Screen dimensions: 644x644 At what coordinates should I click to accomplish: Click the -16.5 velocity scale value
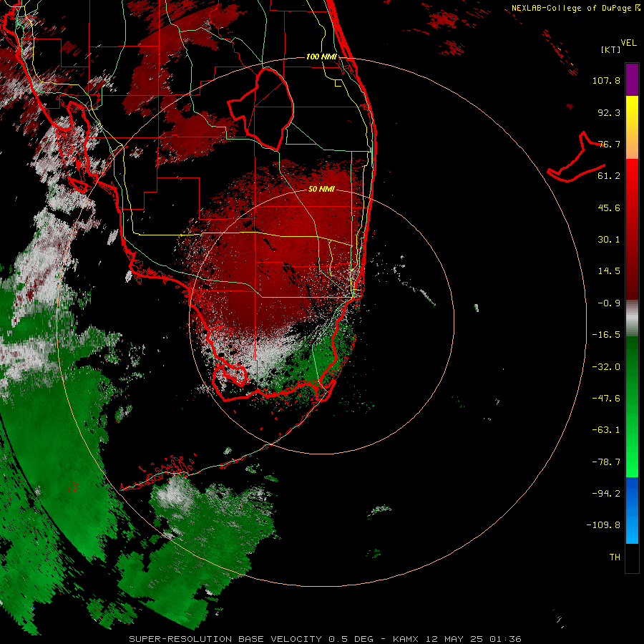(606, 335)
